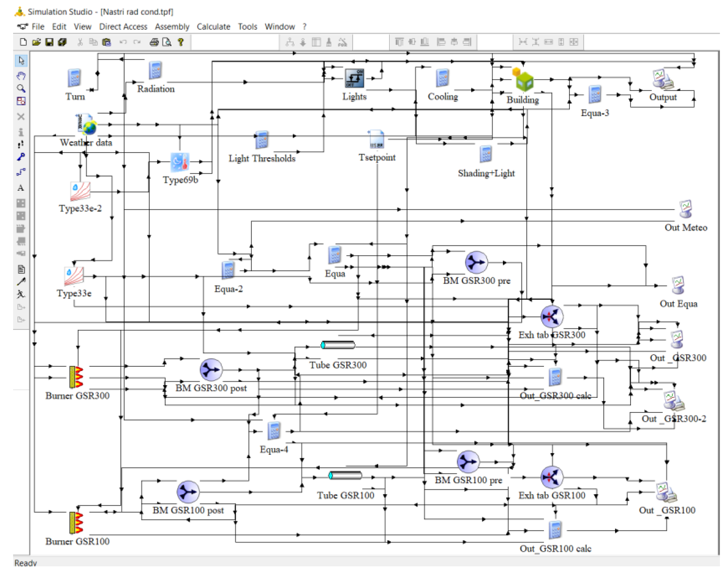This screenshot has width=728, height=575.
Task: Click the Paste toolbar icon
Action: click(107, 42)
